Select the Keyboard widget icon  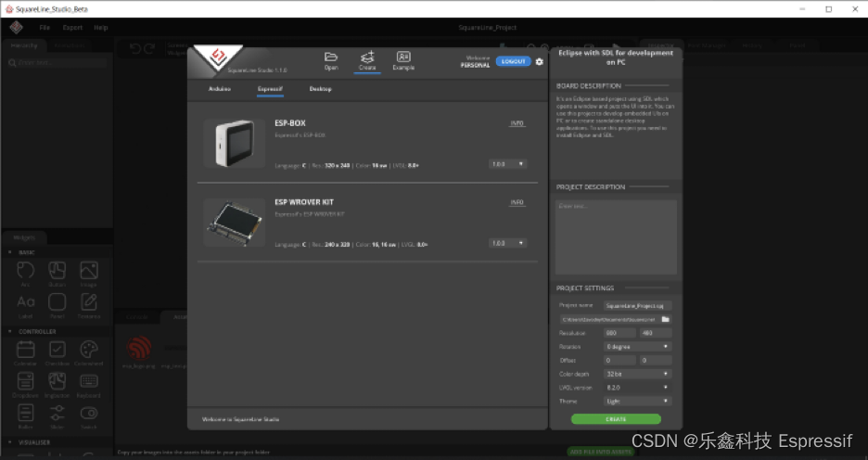89,381
